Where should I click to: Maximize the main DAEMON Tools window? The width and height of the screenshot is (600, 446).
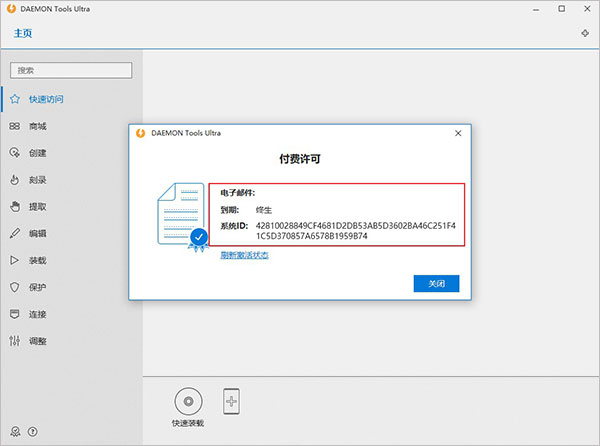point(561,9)
